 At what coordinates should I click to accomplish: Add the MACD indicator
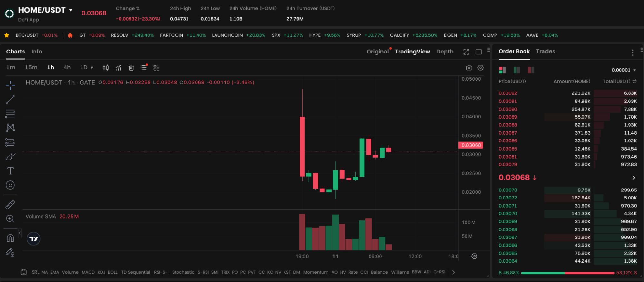click(88, 272)
